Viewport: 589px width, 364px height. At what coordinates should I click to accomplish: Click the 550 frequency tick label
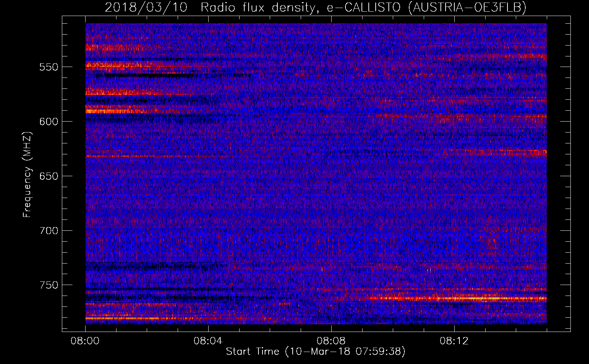(49, 67)
